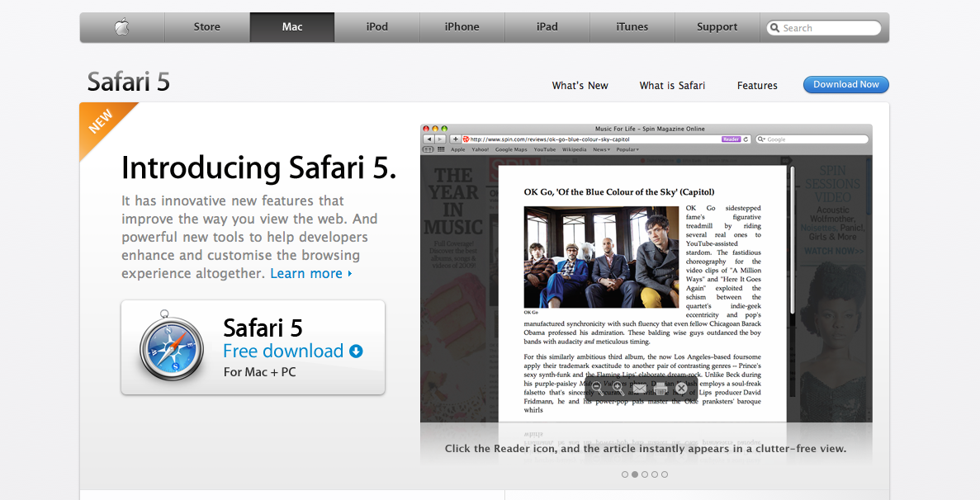Open the Yahoo! bookmark
The height and width of the screenshot is (500, 980).
click(x=480, y=150)
